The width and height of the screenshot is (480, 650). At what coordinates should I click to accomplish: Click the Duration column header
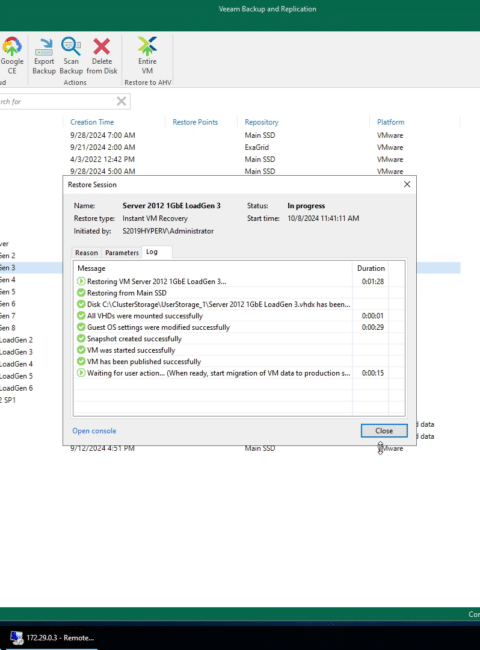(371, 268)
